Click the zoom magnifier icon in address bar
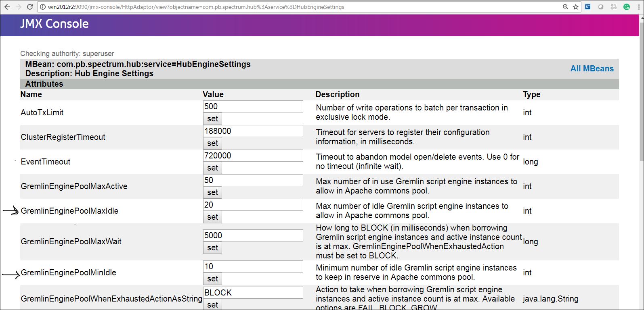Image resolution: width=644 pixels, height=310 pixels. [565, 7]
